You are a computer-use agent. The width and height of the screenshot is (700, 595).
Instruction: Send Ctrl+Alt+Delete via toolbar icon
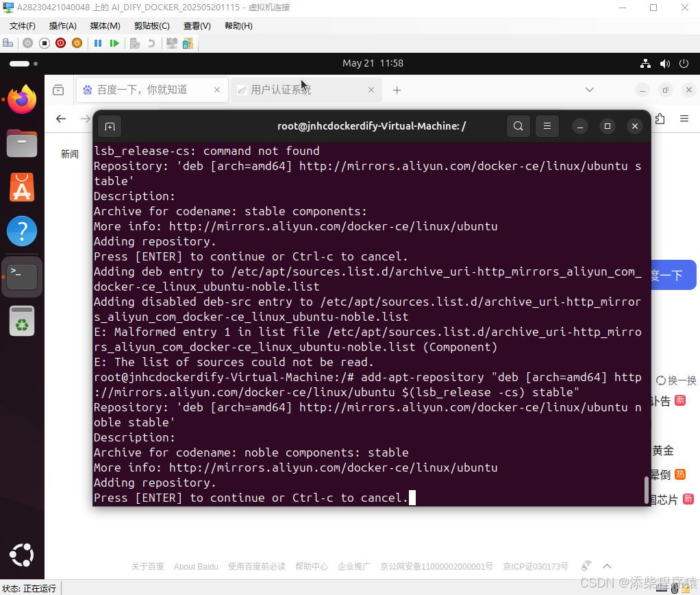[x=8, y=43]
